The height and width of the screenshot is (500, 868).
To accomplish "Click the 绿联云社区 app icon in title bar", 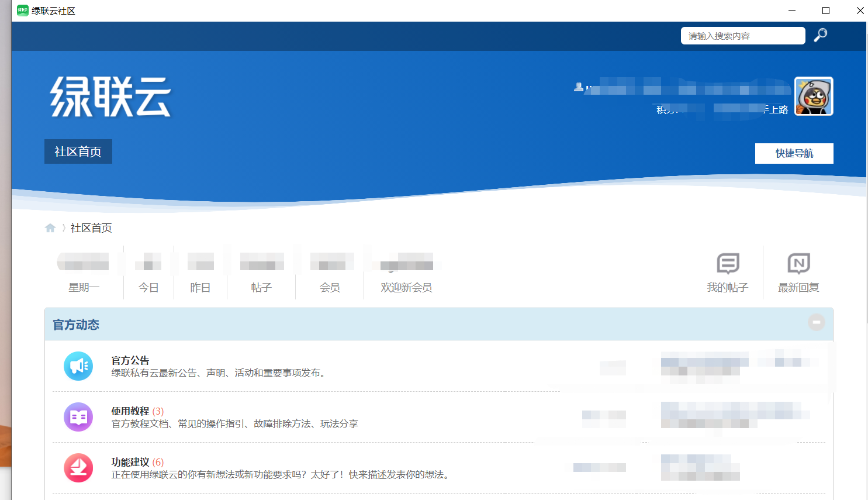I will coord(23,11).
